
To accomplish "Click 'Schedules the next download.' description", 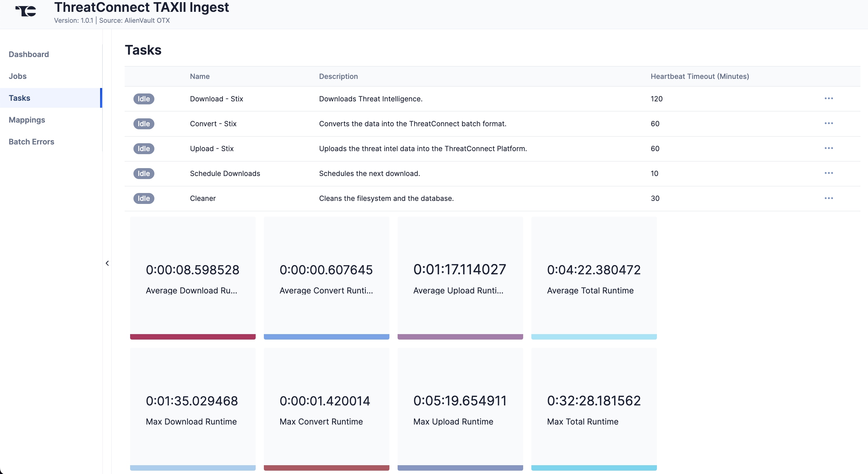I will pyautogui.click(x=369, y=174).
